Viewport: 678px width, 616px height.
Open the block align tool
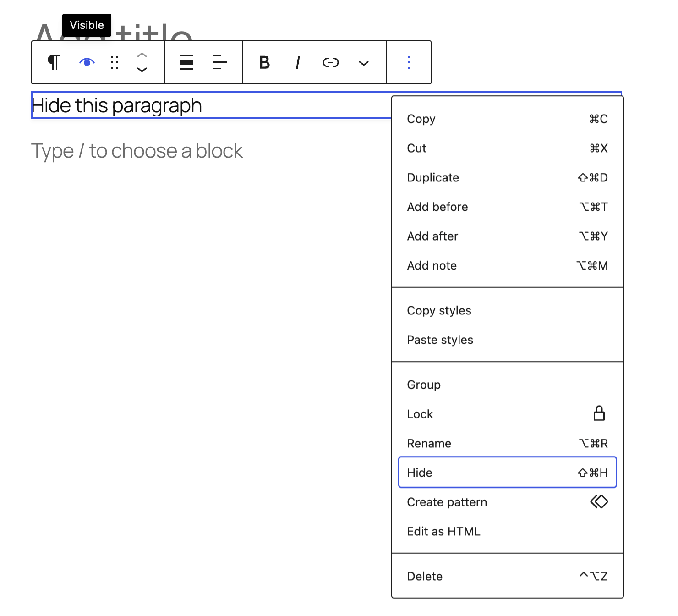tap(187, 62)
